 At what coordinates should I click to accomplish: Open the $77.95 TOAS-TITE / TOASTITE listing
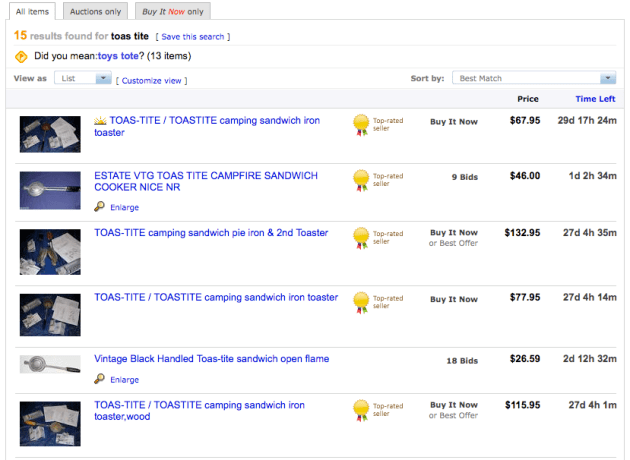216,297
